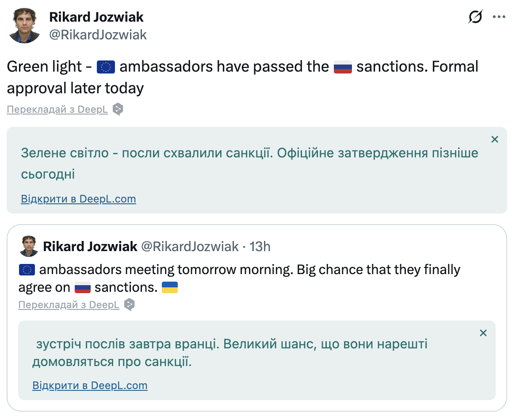Image resolution: width=520 pixels, height=420 pixels.
Task: Open the three-dots more options menu
Action: pos(499,17)
